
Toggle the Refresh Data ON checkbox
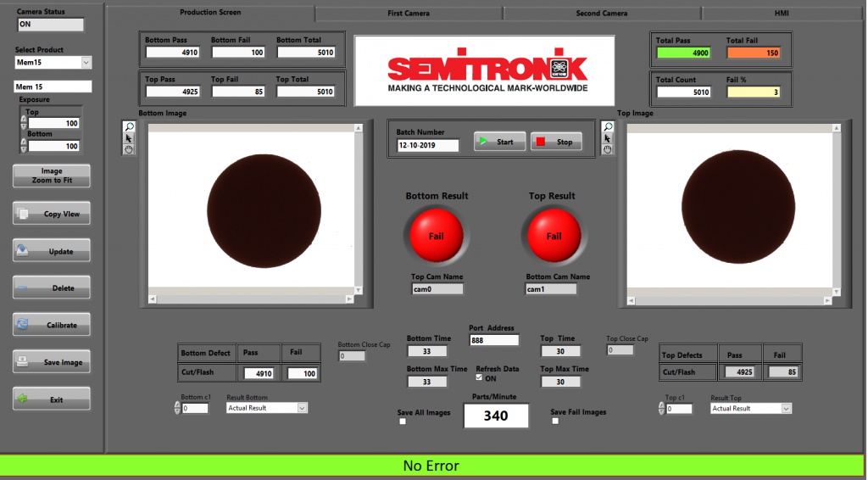coord(480,378)
